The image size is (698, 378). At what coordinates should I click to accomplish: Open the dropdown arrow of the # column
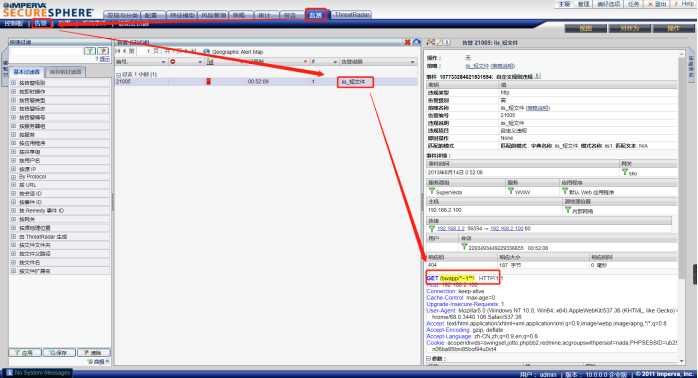pos(335,62)
